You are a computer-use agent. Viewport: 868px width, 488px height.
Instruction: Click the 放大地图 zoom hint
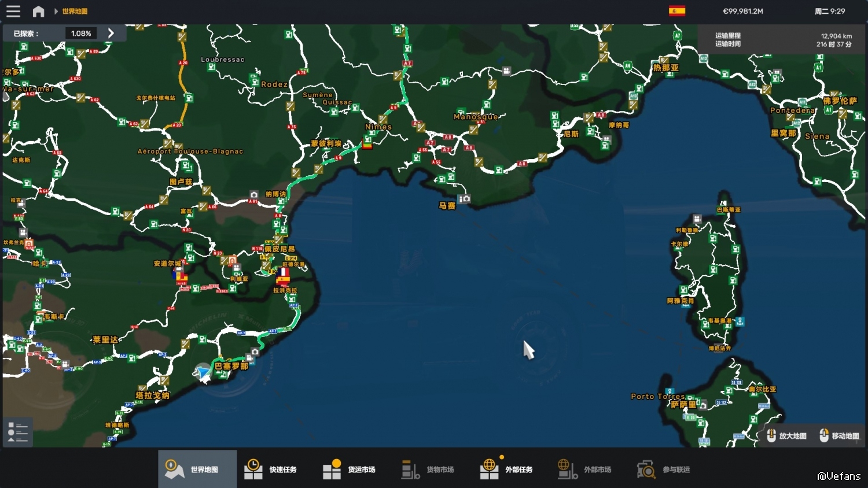click(793, 436)
